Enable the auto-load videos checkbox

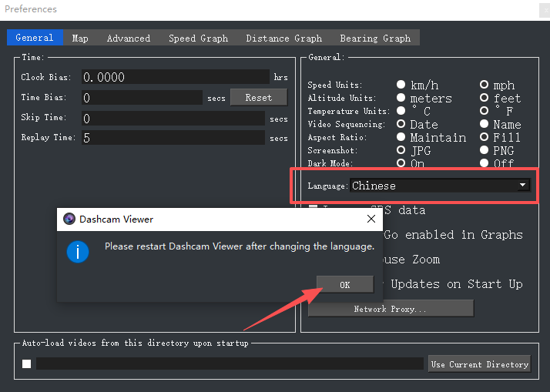tap(27, 364)
